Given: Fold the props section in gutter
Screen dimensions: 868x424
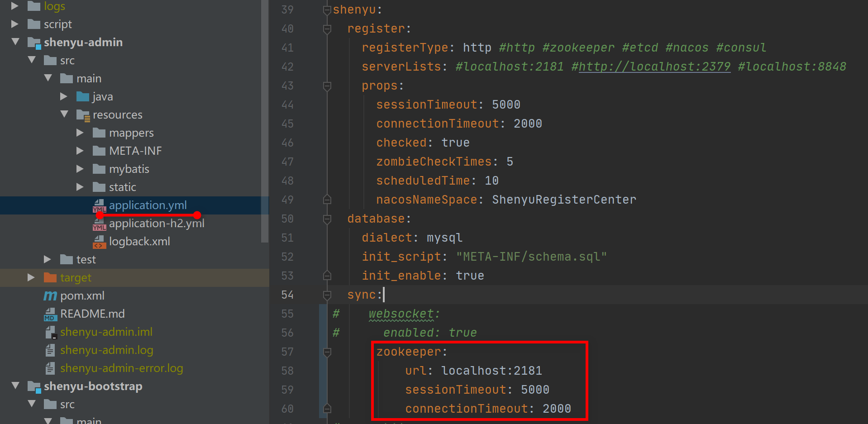Looking at the screenshot, I should point(327,86).
